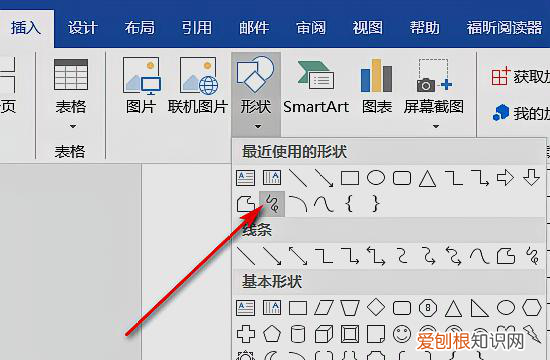Choose rectangle in recently used shapes

tap(350, 178)
